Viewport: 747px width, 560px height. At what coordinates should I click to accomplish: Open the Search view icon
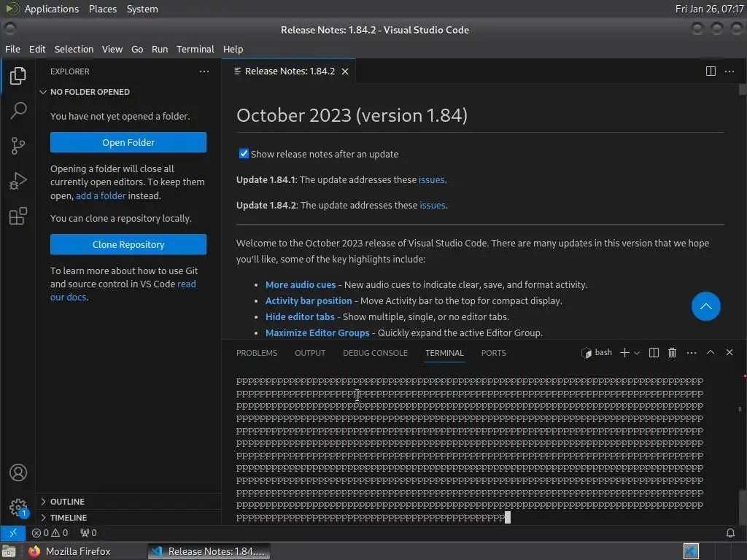pos(18,111)
